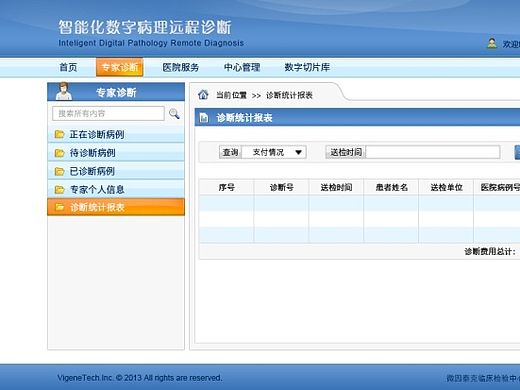This screenshot has width=520, height=390.
Task: Open 已诊断病例 in the sidebar
Action: coord(116,171)
